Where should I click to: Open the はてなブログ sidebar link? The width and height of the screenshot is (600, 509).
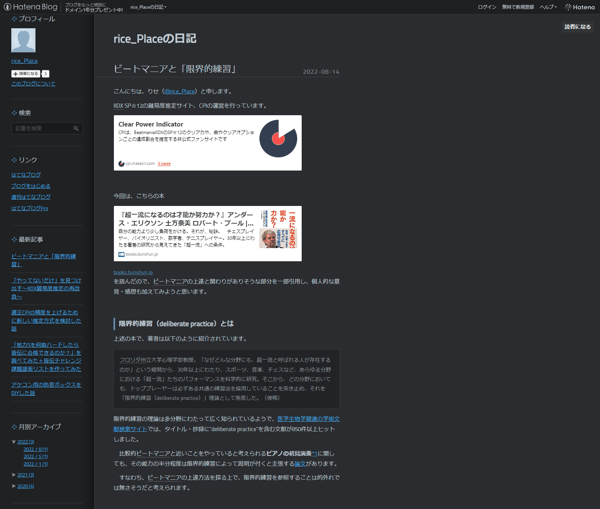pyautogui.click(x=26, y=175)
